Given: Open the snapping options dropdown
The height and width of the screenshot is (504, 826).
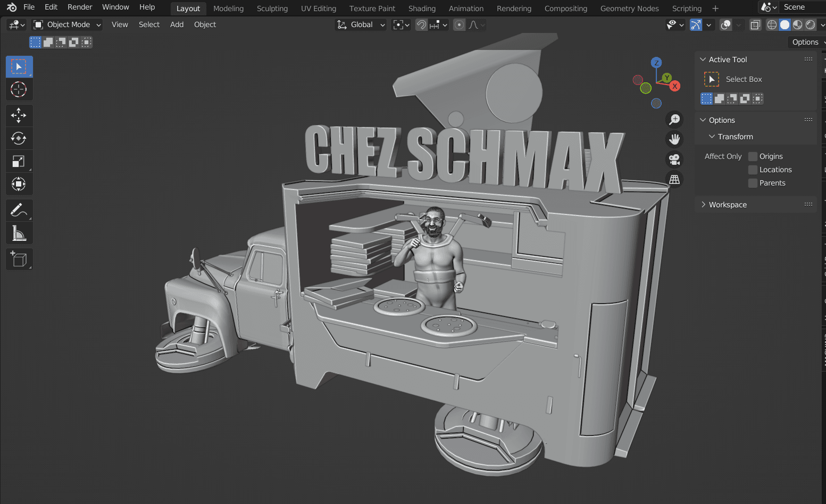Looking at the screenshot, I should 439,24.
